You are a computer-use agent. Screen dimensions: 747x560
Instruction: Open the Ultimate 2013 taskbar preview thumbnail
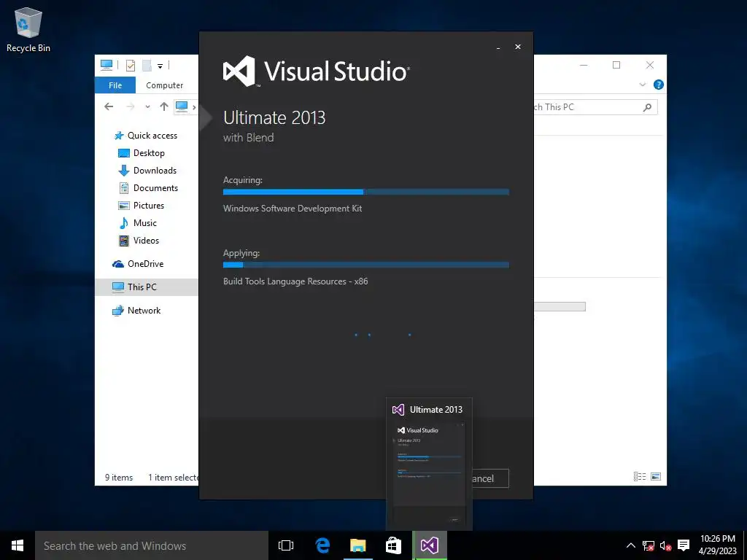(429, 464)
